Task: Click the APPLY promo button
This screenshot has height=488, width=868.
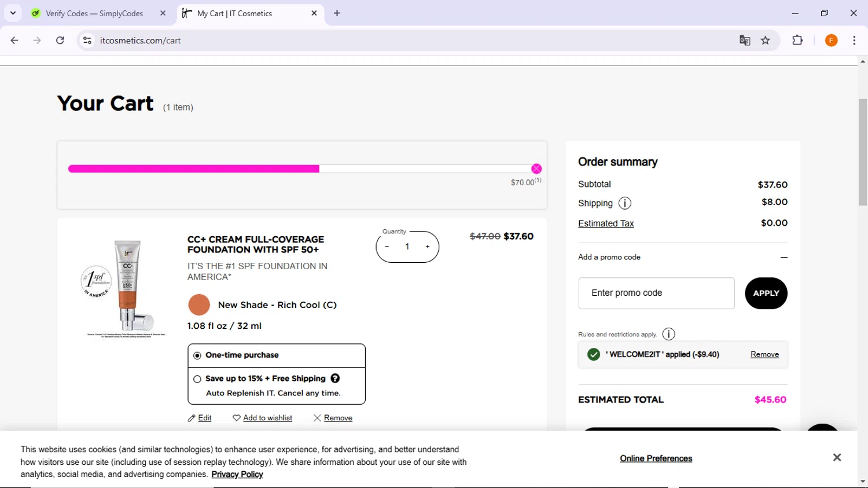Action: 766,293
